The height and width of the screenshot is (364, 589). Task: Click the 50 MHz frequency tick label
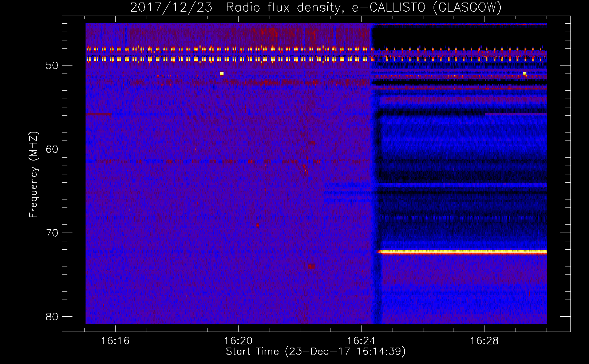point(52,66)
